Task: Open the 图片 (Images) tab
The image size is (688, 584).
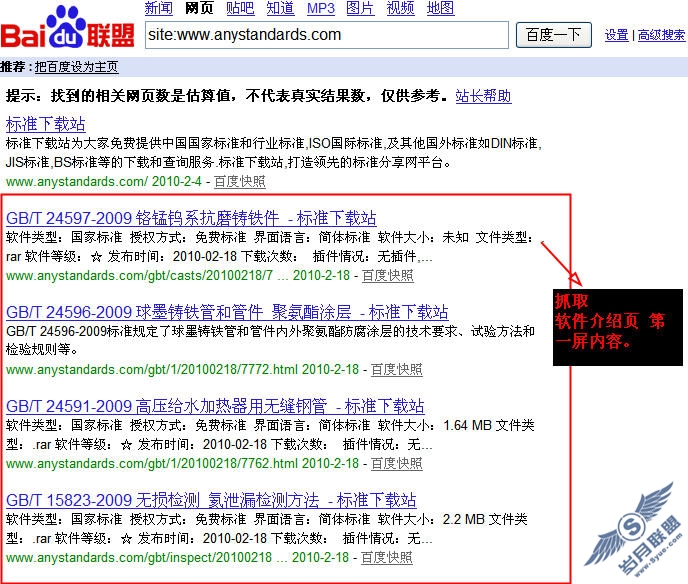Action: 360,8
